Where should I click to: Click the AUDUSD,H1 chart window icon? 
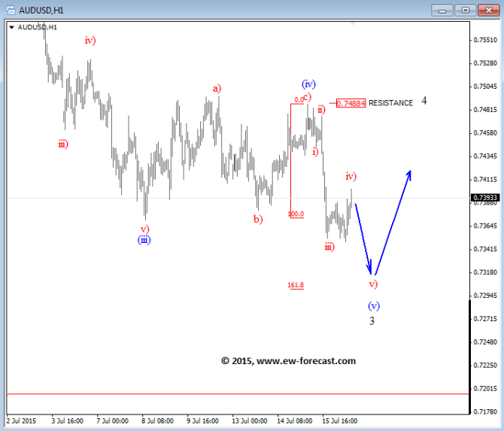pos(11,11)
